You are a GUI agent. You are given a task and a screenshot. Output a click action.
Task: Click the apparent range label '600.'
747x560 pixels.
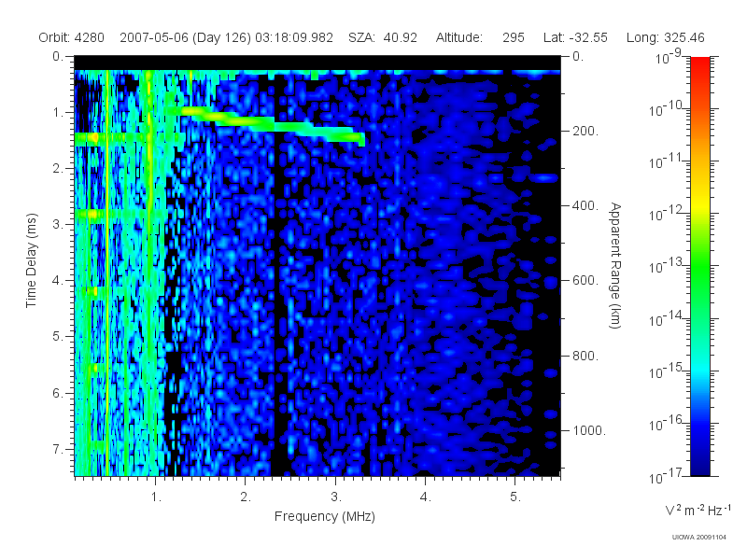click(x=585, y=281)
